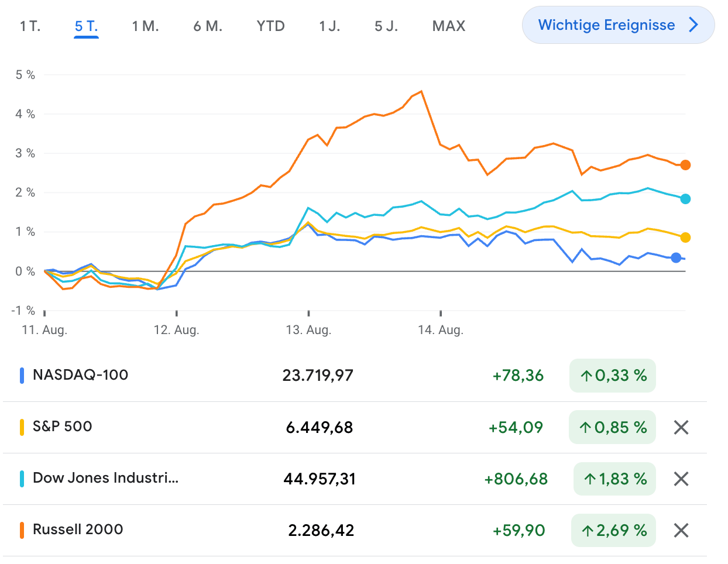The height and width of the screenshot is (564, 728).
Task: Click the chevron arrow in Wichtige Ereignisse
Action: (694, 25)
